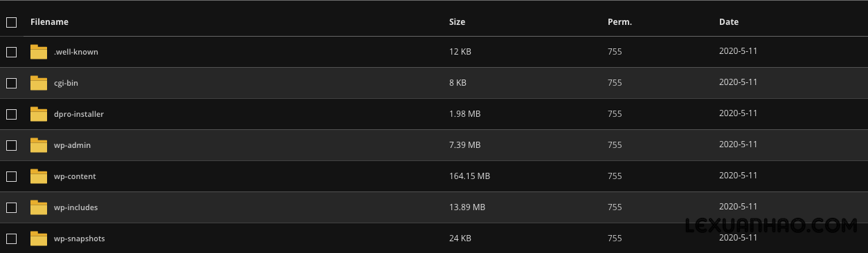Viewport: 868px width, 253px height.
Task: Sort by Perm. column header
Action: (620, 22)
